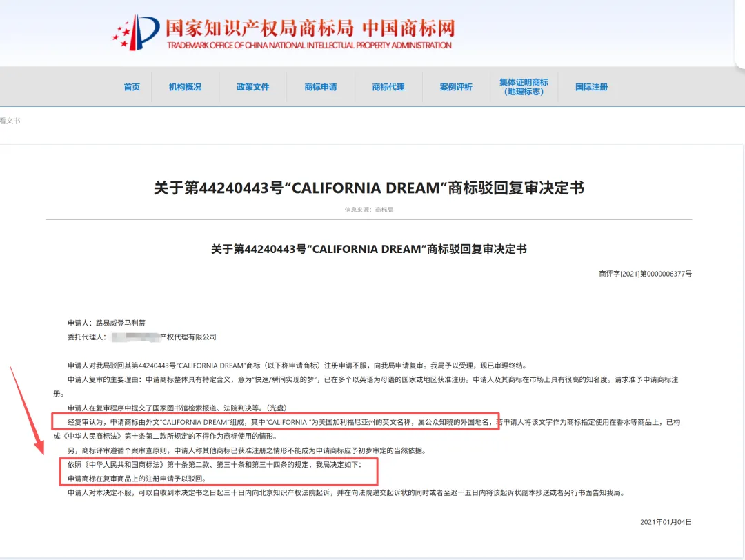Go to 国际注册 nav item
The width and height of the screenshot is (745, 560).
click(x=592, y=87)
